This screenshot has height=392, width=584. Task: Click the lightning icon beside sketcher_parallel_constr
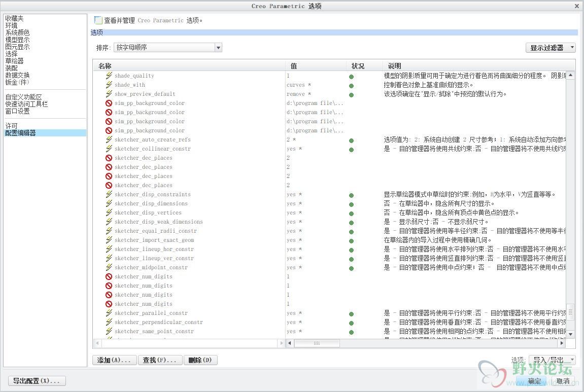[109, 313]
